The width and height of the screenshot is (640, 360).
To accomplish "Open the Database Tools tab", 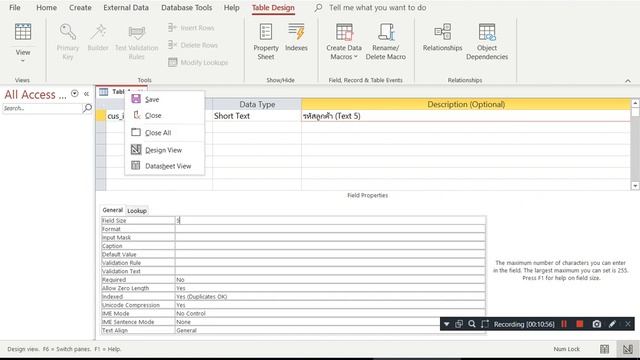I will (x=187, y=7).
